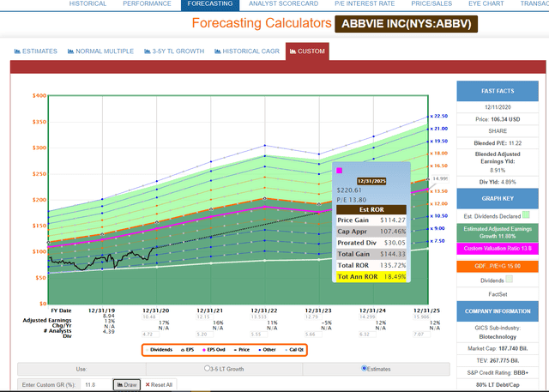Open the HISTORICAL tab
The image size is (549, 392).
(87, 3)
